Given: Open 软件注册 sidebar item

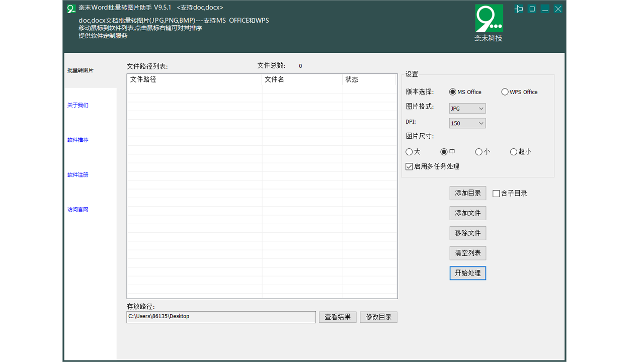Looking at the screenshot, I should pyautogui.click(x=78, y=174).
